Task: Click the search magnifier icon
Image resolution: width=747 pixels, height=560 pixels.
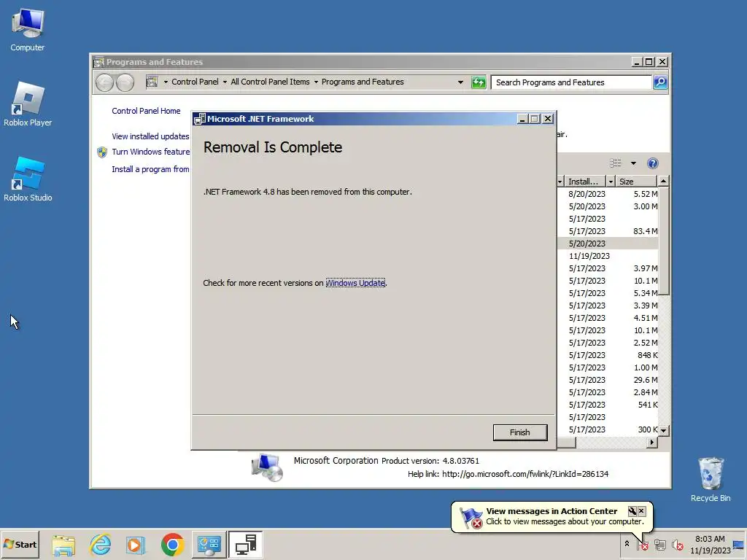Action: (x=659, y=82)
